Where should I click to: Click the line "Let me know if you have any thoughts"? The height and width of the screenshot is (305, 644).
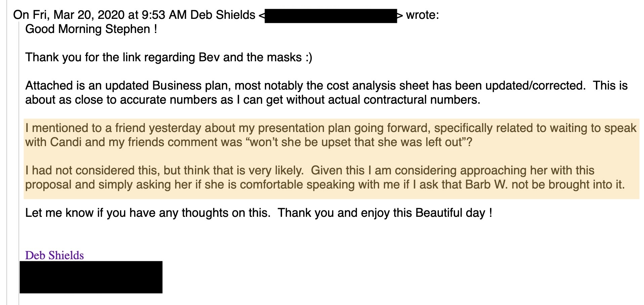(x=147, y=213)
